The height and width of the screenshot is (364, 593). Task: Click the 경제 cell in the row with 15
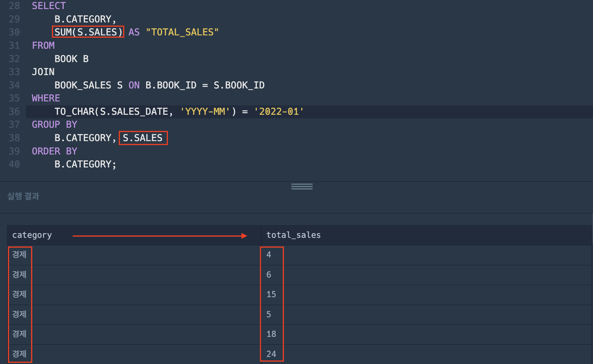tap(134, 294)
